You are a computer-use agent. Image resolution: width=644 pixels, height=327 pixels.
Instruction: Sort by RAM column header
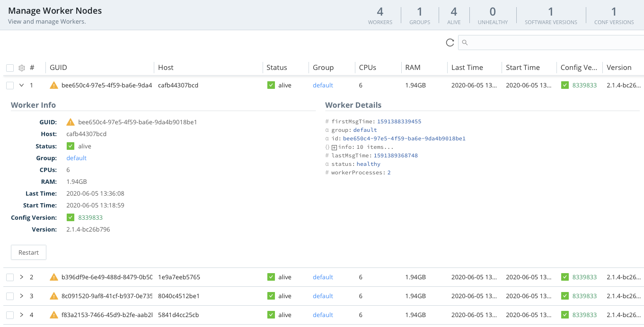click(x=413, y=68)
